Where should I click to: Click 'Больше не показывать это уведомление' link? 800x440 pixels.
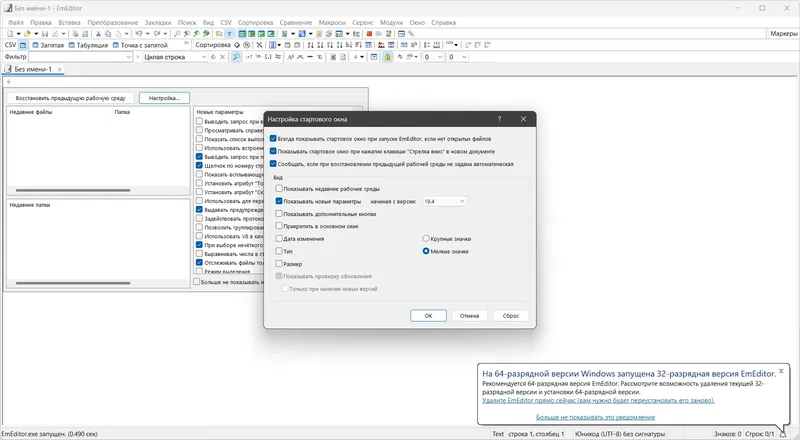(595, 417)
